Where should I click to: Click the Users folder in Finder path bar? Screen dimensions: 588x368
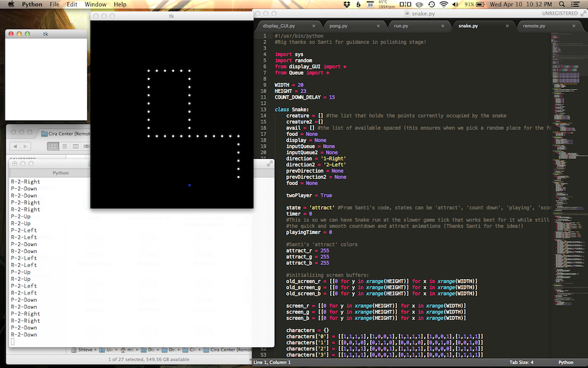106,350
